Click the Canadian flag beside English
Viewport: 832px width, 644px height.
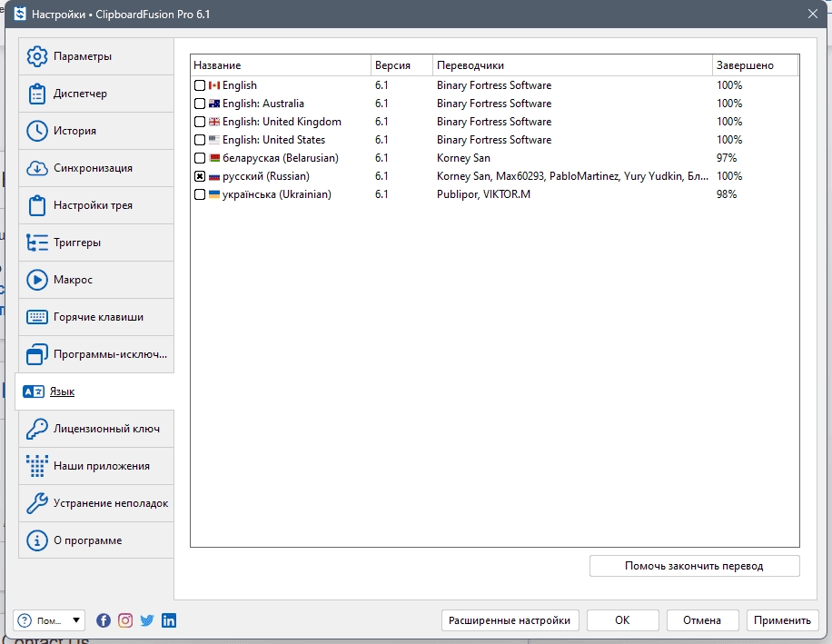click(213, 85)
